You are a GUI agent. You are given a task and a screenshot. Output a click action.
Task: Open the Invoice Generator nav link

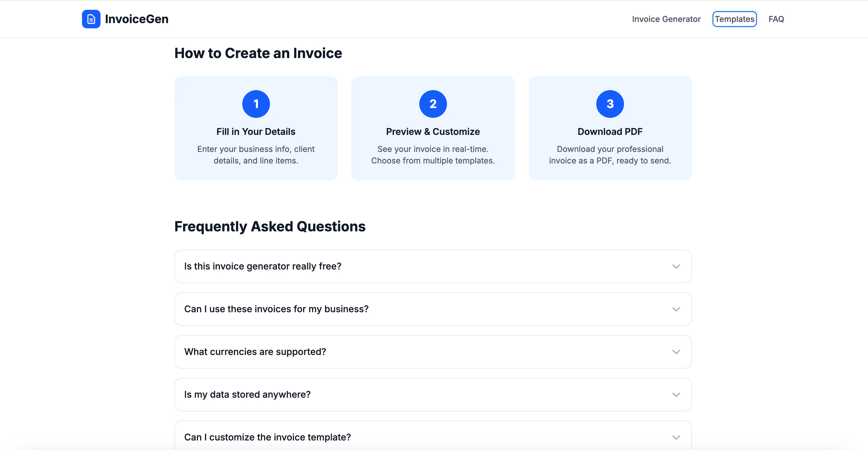click(x=666, y=19)
